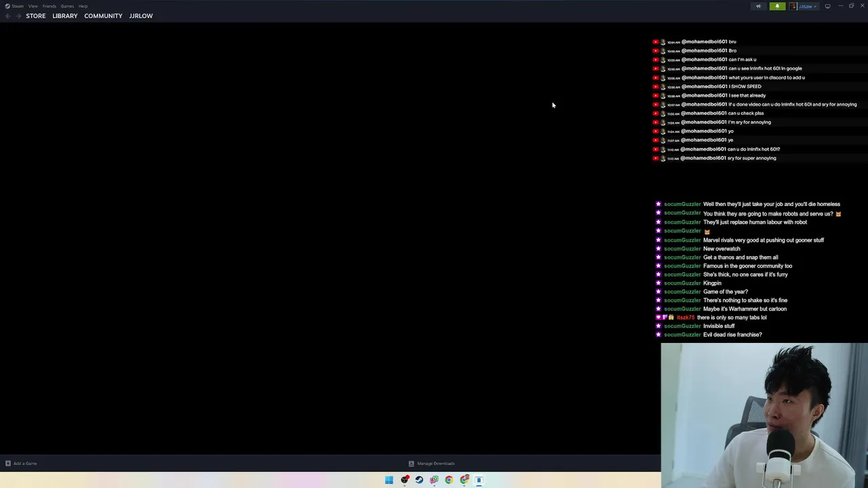This screenshot has height=488, width=868.
Task: Click message 'can u check plss'
Action: tap(746, 113)
